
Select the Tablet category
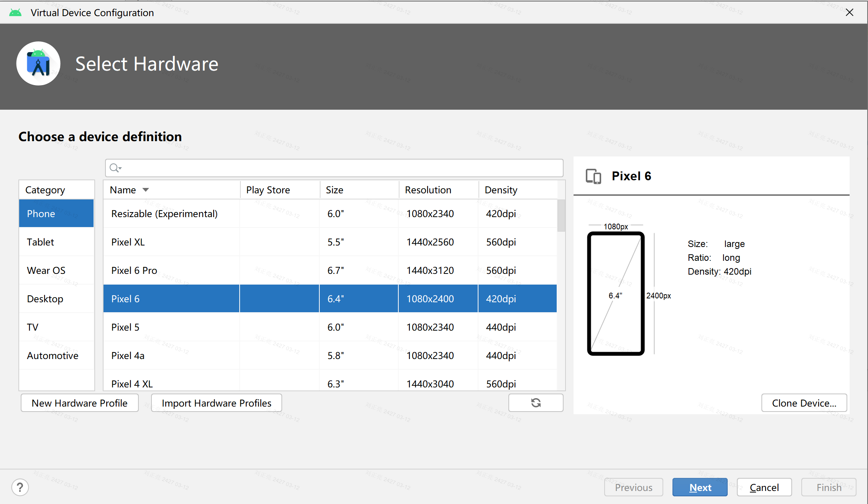point(56,242)
